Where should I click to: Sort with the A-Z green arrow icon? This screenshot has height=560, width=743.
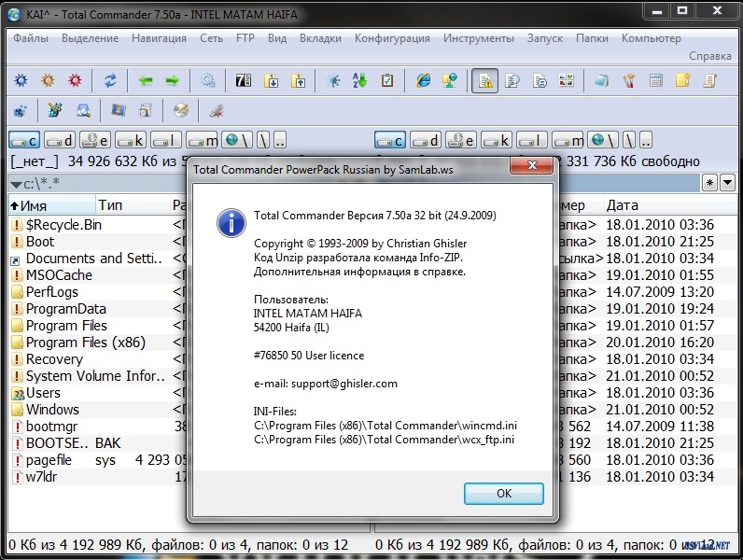(x=360, y=80)
